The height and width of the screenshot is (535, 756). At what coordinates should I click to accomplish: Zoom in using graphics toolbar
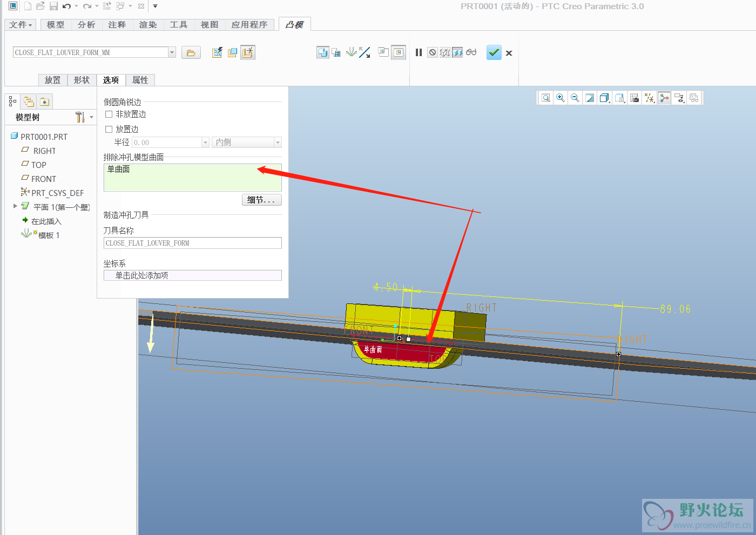561,98
